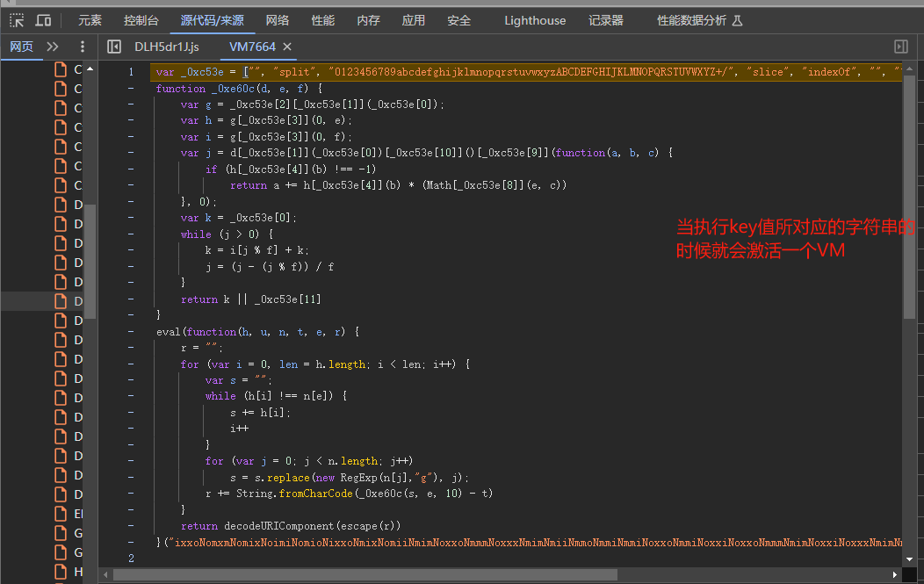Open the Lighthouse panel tab

[x=535, y=20]
